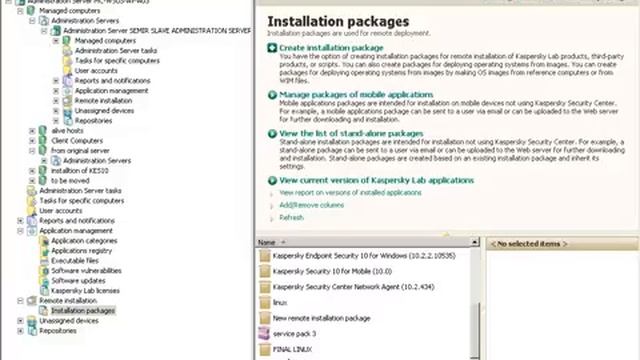Select Kaspersky Security 10 for Mobile (10.0)
640x360 pixels.
coord(332,271)
